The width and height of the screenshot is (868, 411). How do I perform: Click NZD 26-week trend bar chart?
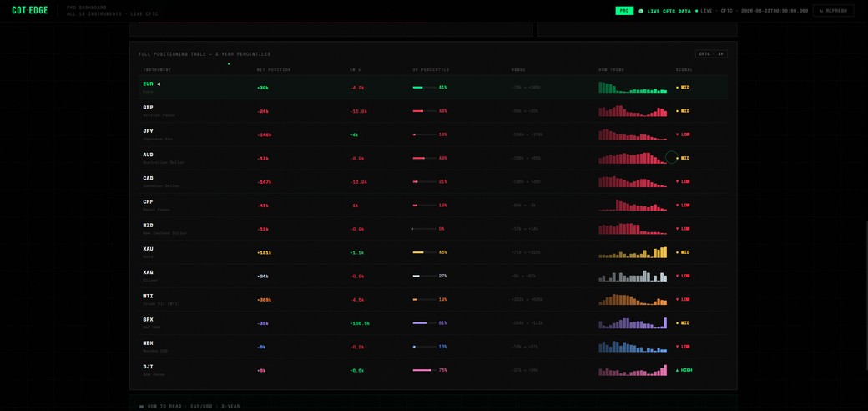pyautogui.click(x=633, y=229)
